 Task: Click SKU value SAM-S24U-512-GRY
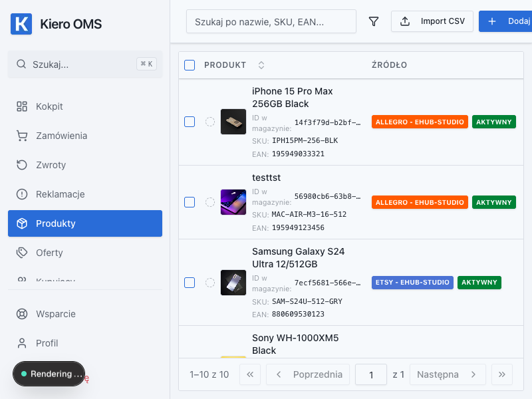point(307,301)
